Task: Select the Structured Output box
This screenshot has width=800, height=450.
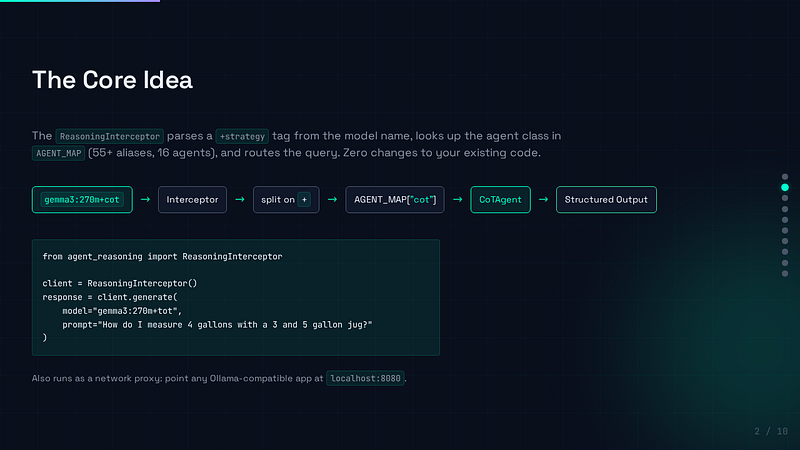Action: coord(606,199)
